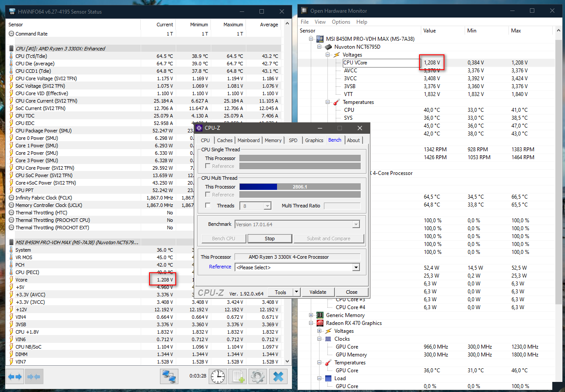Expand the Generic Memory tree node
The width and height of the screenshot is (565, 392).
click(311, 315)
